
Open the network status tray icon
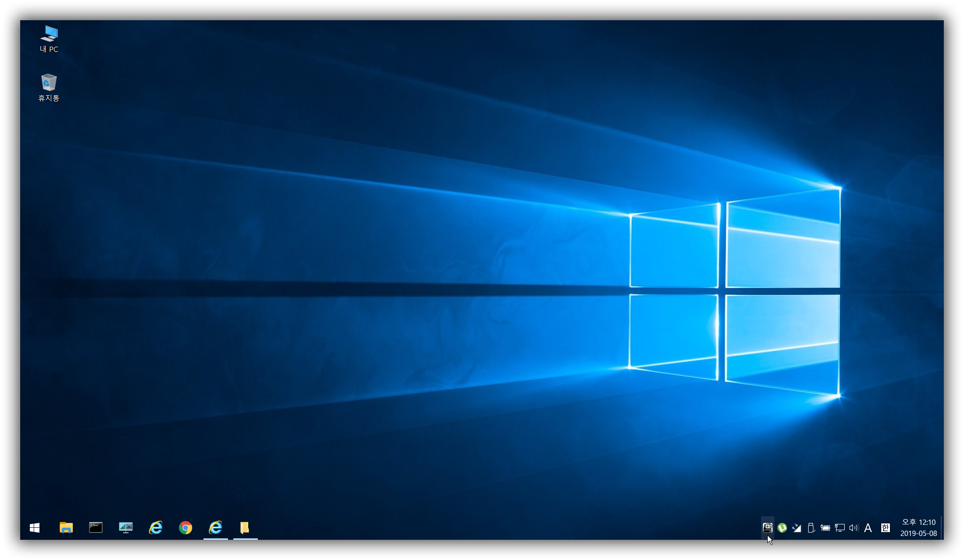pyautogui.click(x=840, y=528)
